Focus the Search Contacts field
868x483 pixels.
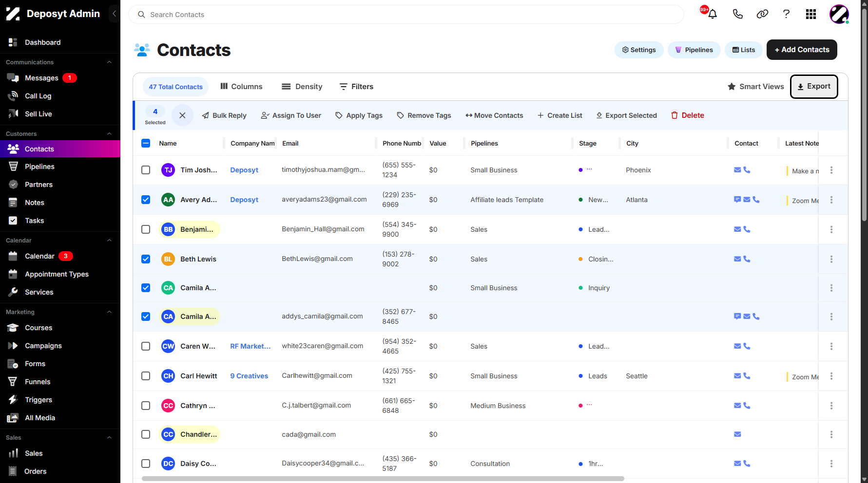coord(406,15)
